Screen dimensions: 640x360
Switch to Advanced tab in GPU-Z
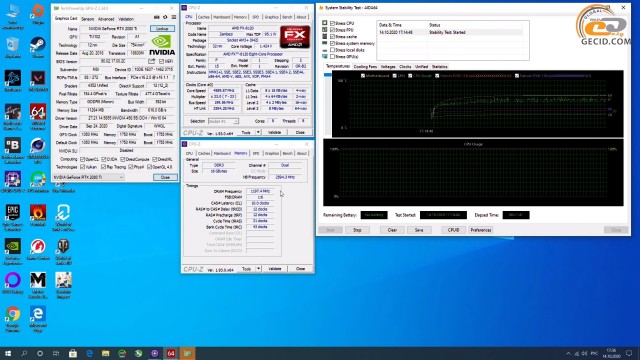coord(106,19)
